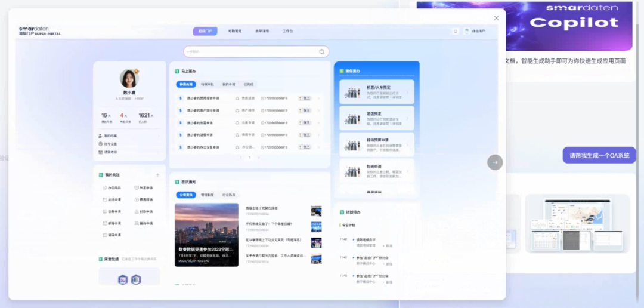Click the plus icon in 我的关注 panel
The image size is (644, 308).
157,175
